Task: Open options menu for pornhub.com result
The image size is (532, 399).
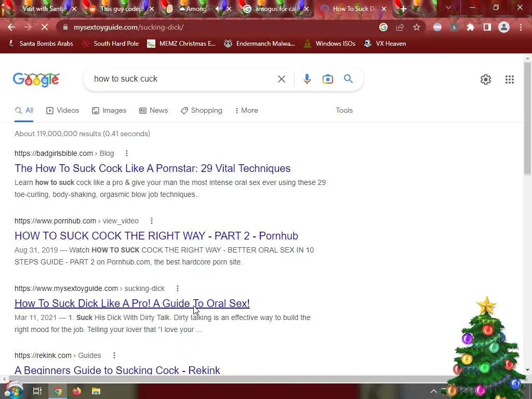Action: [152, 221]
